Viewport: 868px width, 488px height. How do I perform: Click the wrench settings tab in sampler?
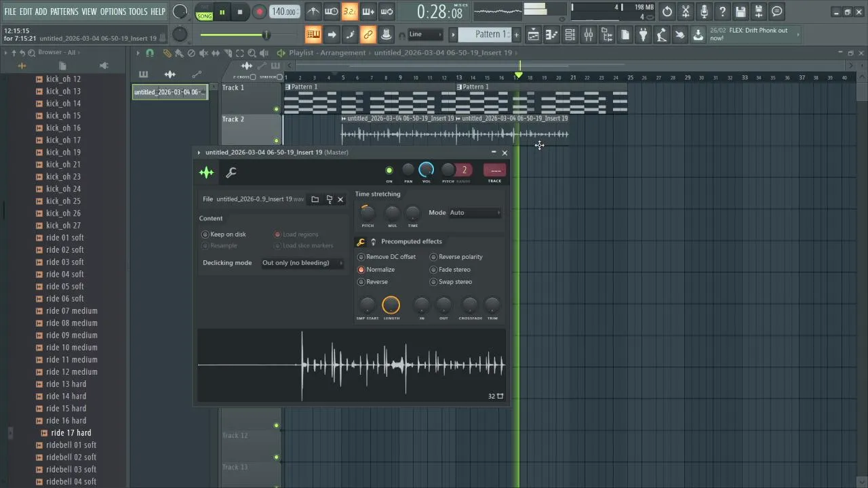click(x=231, y=172)
